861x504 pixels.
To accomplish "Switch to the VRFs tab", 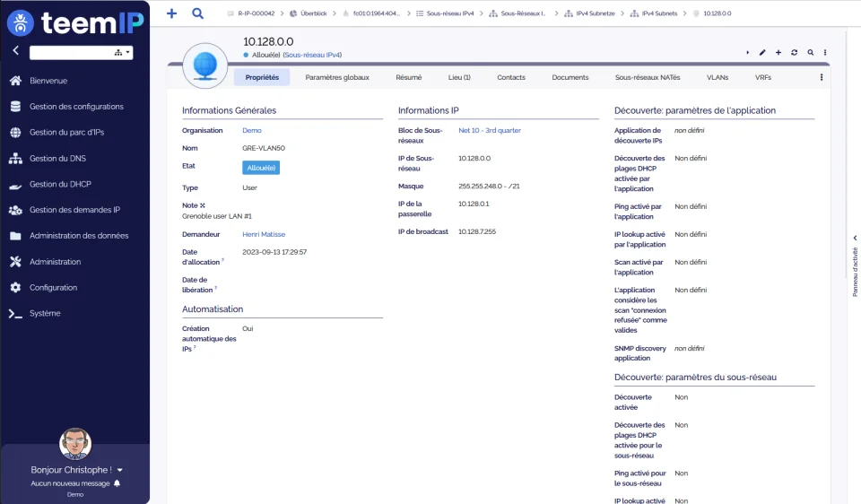I will [762, 77].
